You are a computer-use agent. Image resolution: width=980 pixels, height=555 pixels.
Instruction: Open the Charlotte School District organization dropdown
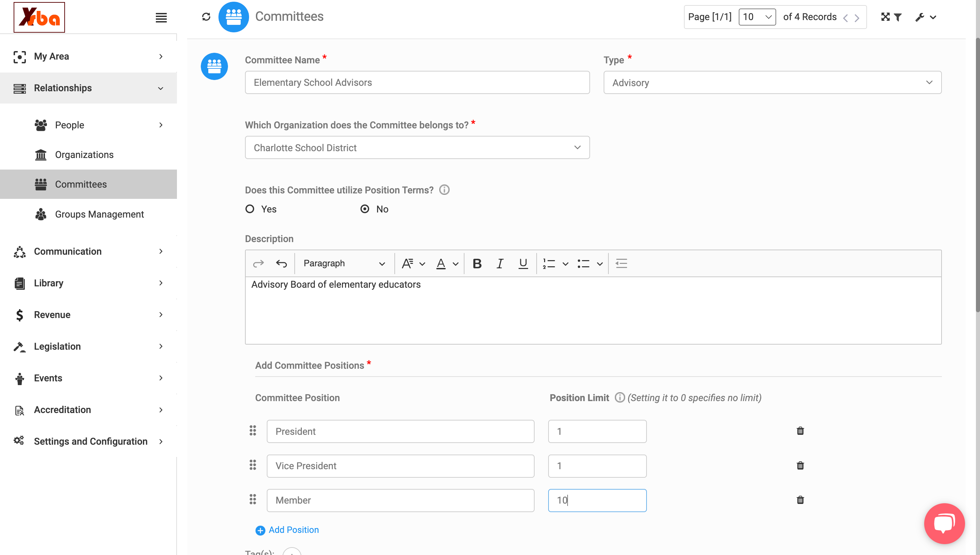pyautogui.click(x=417, y=147)
